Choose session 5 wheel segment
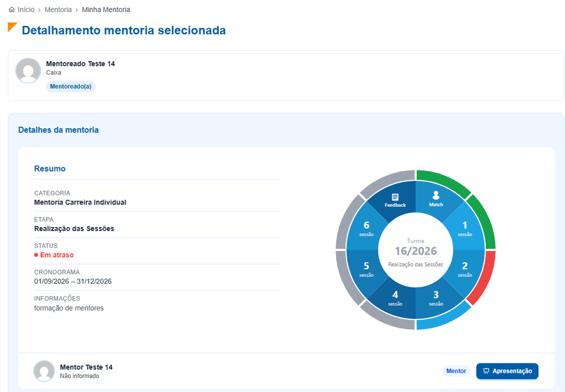Screen dimensions: 565x392 click(x=366, y=270)
